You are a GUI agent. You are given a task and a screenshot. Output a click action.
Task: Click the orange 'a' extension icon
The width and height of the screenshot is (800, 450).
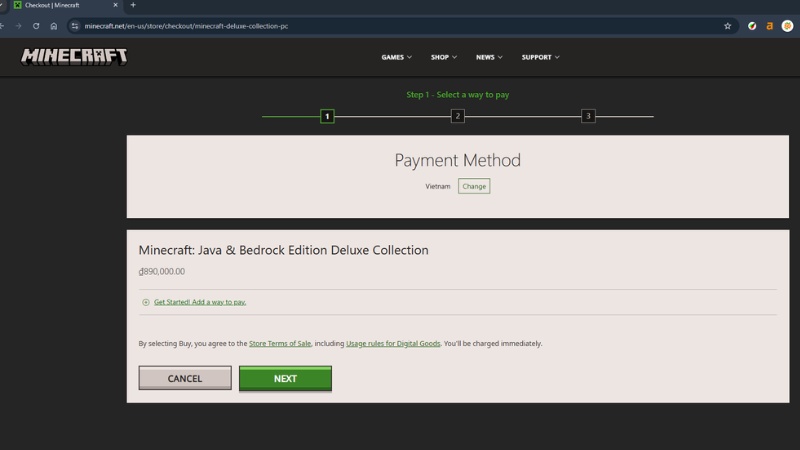pyautogui.click(x=769, y=26)
